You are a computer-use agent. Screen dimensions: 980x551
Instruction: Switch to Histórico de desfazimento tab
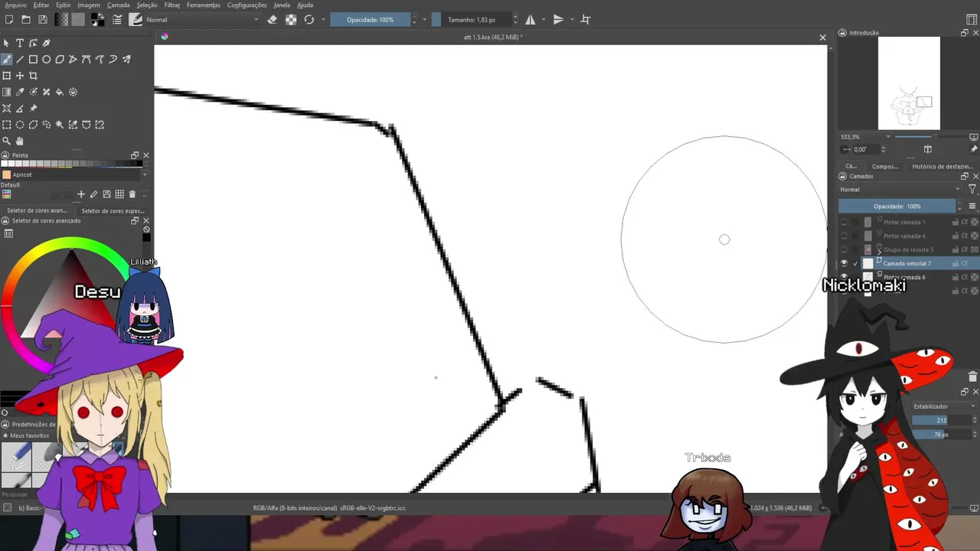[942, 166]
